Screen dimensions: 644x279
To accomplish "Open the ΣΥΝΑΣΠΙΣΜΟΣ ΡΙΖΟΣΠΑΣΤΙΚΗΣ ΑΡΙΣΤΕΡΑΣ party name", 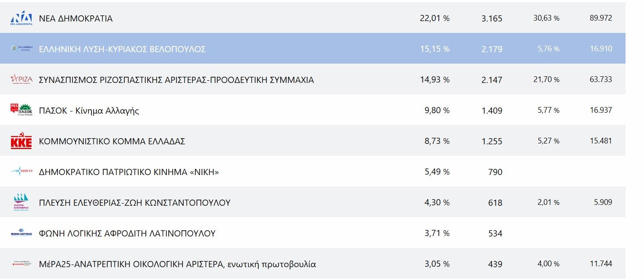I will (x=176, y=80).
